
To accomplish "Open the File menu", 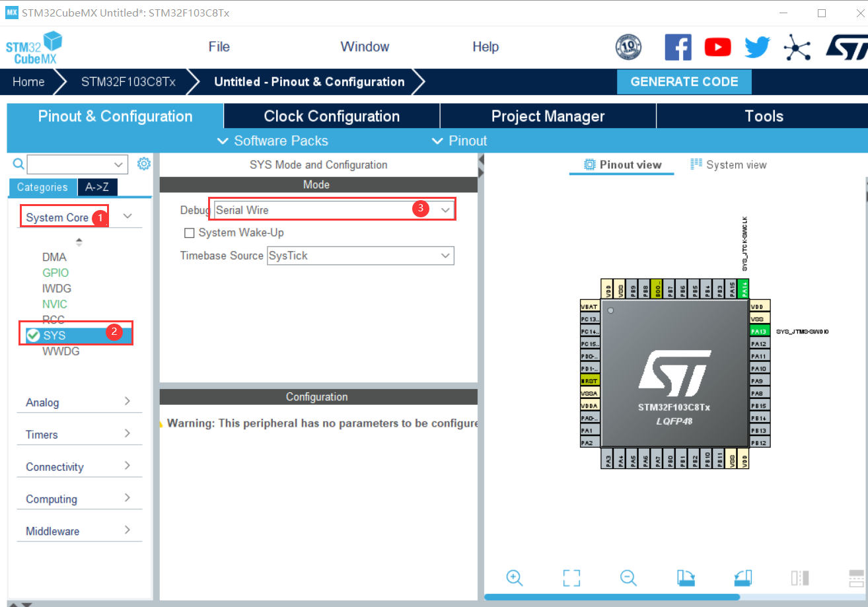I will 219,47.
